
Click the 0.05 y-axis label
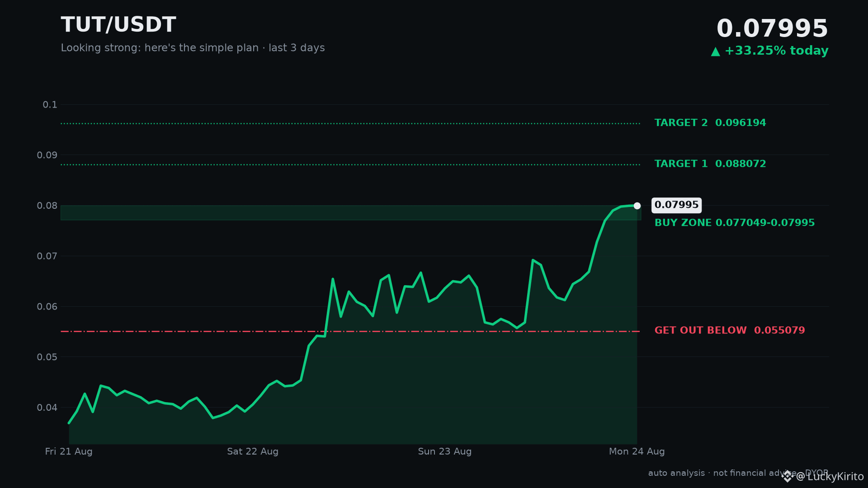47,357
